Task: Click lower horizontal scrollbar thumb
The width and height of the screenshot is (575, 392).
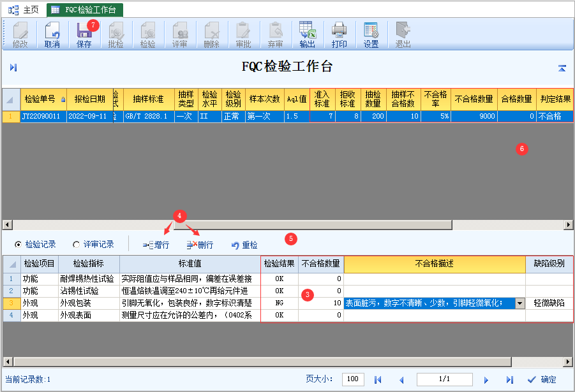Action: (x=262, y=362)
